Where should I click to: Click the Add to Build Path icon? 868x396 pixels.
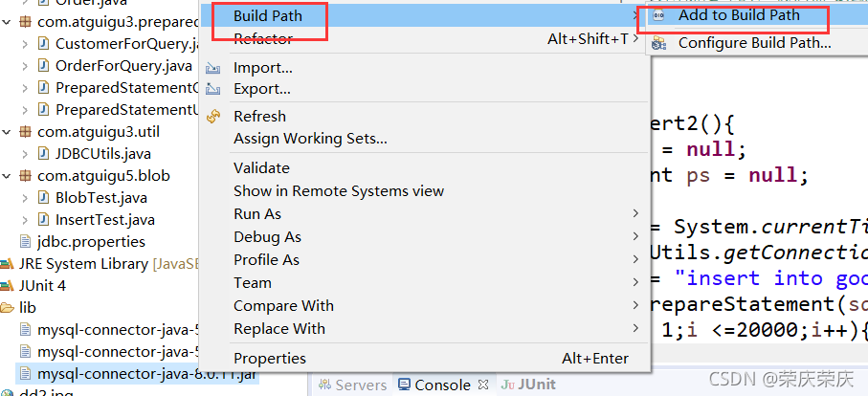click(658, 16)
